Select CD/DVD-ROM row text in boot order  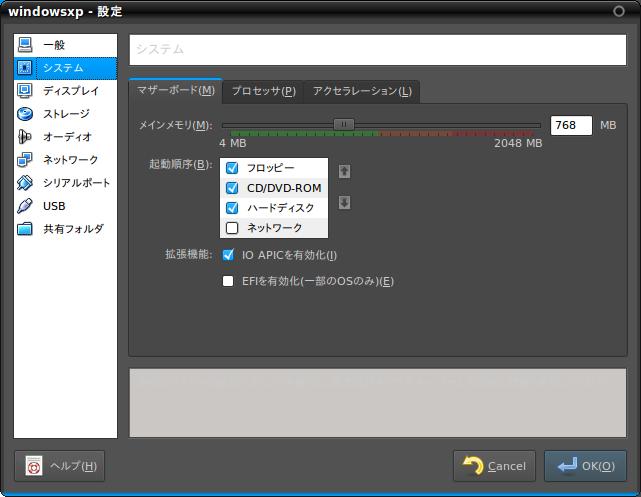point(284,188)
